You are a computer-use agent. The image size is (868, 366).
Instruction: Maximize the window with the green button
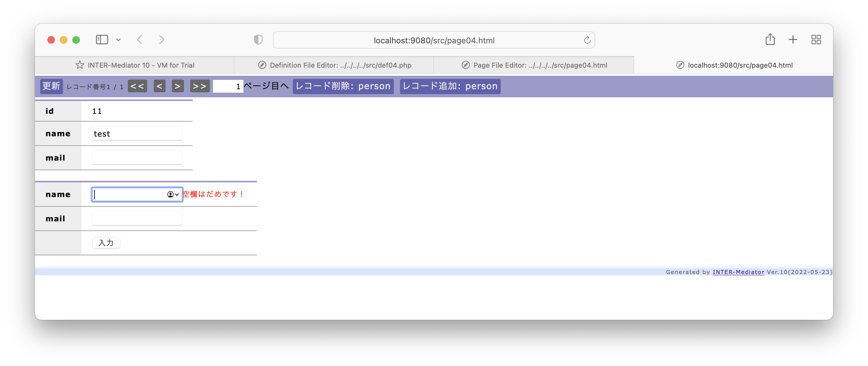[x=76, y=40]
